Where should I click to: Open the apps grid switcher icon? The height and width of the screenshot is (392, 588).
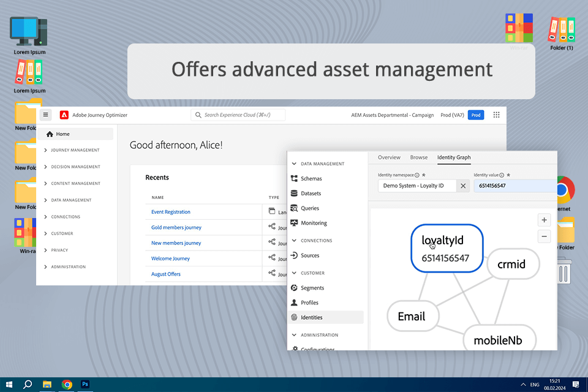(x=496, y=115)
